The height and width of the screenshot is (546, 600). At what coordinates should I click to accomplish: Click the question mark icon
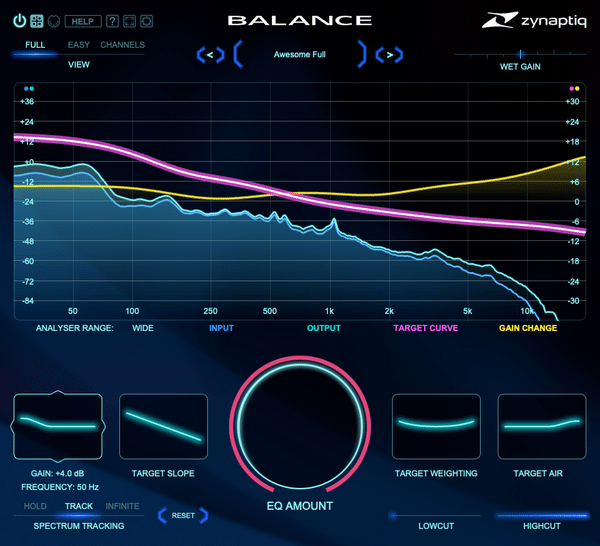click(112, 20)
